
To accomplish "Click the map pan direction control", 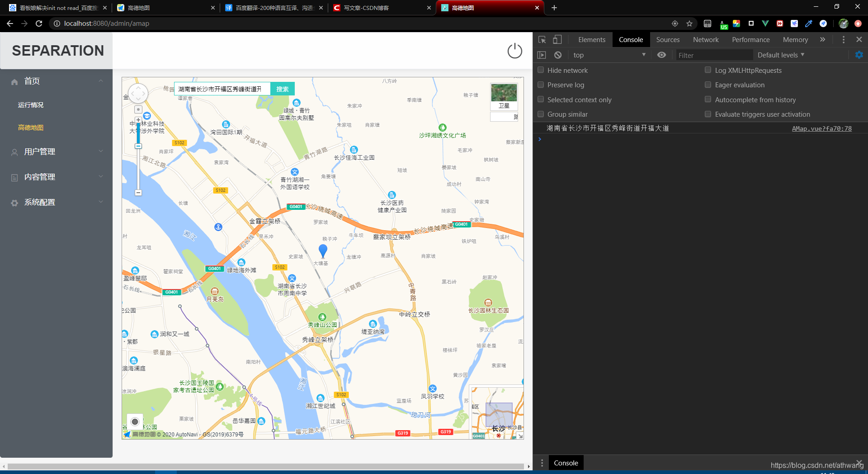I will 138,94.
